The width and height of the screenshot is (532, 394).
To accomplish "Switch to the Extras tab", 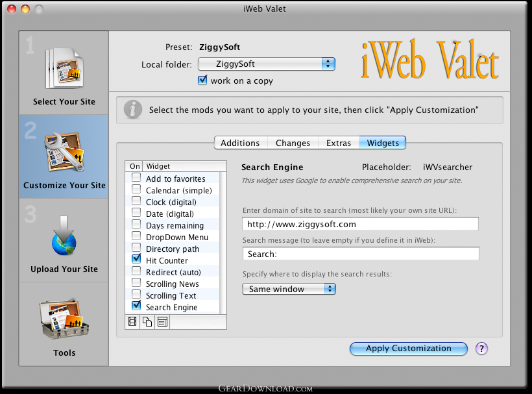I will coord(339,143).
